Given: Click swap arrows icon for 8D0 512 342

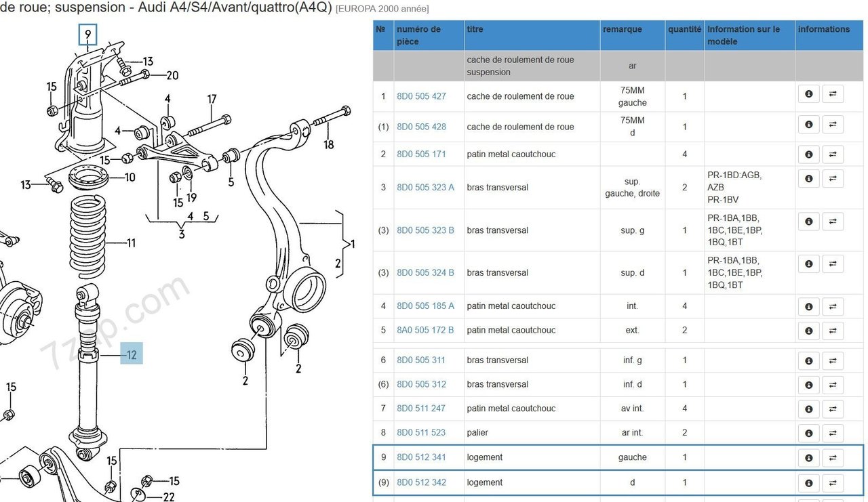Looking at the screenshot, I should 833,483.
